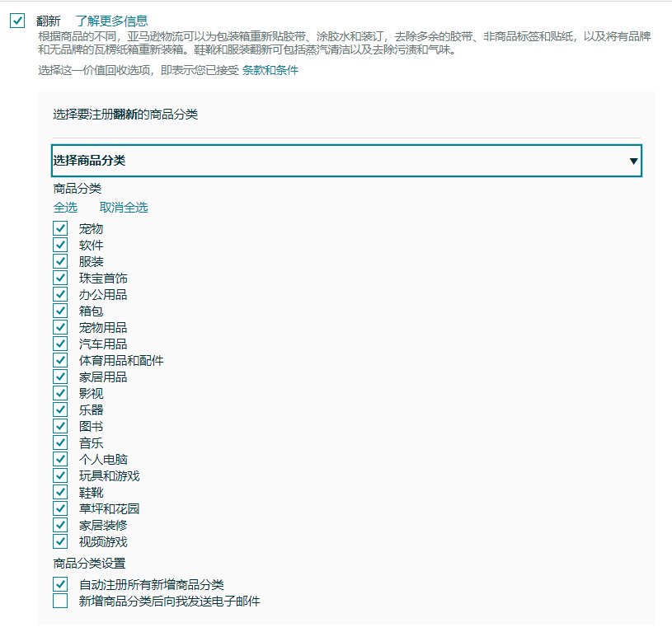取消勾选办公用品分类
The width and height of the screenshot is (672, 632).
[x=60, y=294]
